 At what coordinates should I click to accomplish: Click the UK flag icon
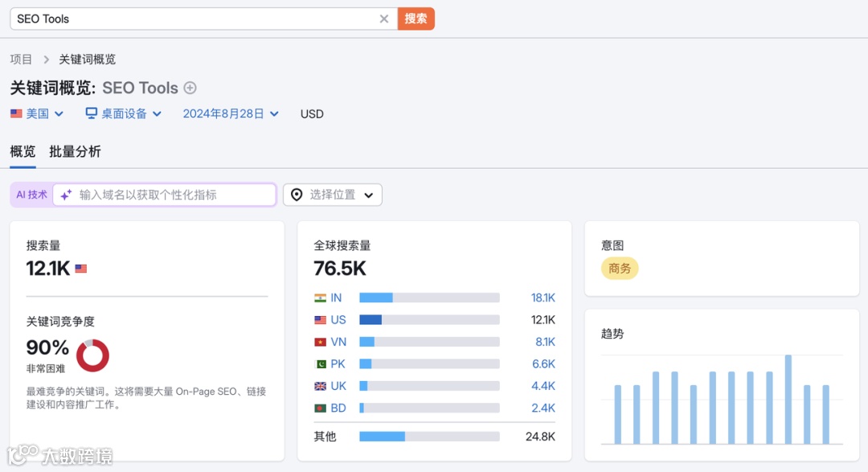click(x=320, y=386)
